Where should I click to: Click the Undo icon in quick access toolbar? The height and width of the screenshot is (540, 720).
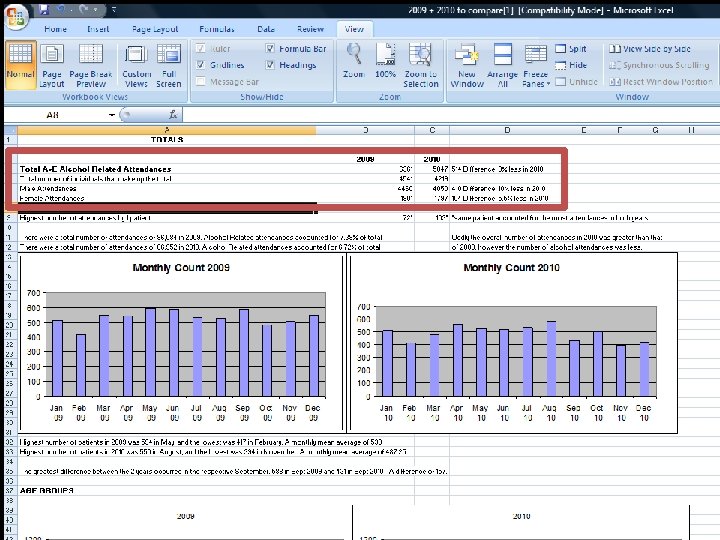(62, 9)
